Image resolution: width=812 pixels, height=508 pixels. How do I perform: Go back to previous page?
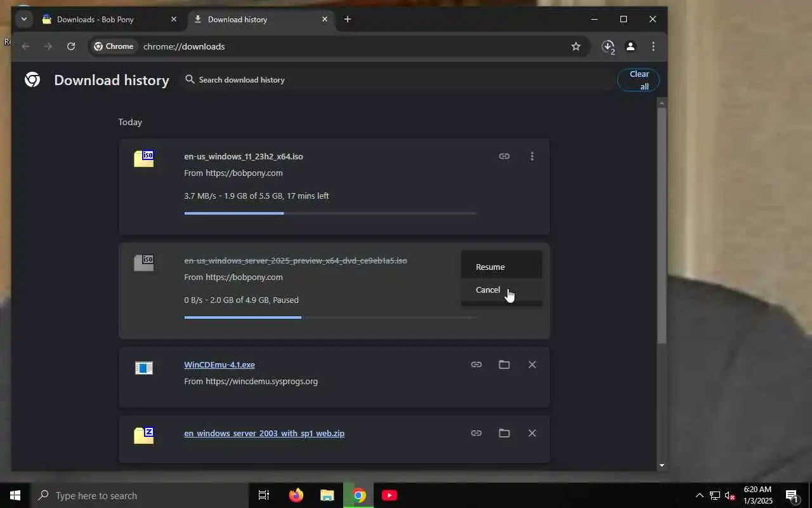(25, 46)
